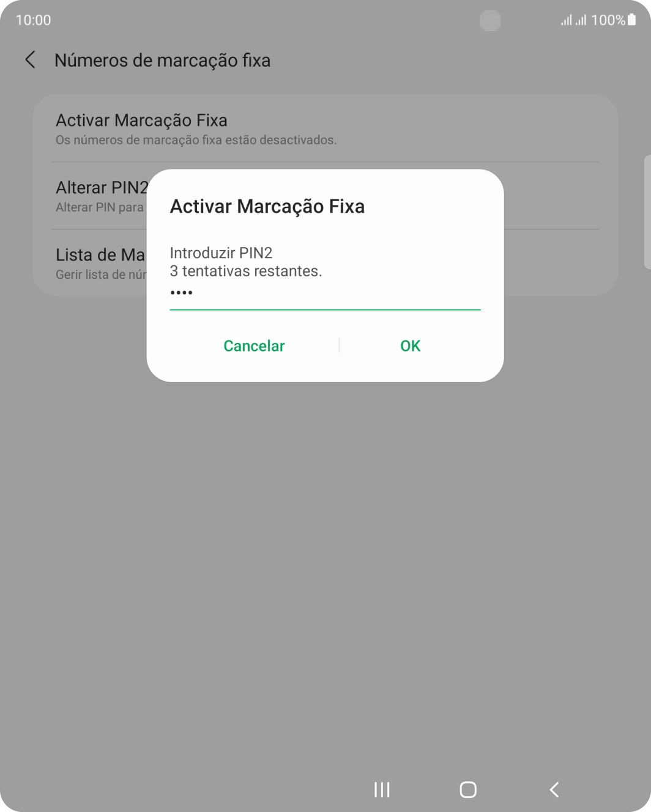Viewport: 651px width, 812px height.
Task: Confirm PIN2 by tapping OK
Action: [410, 345]
